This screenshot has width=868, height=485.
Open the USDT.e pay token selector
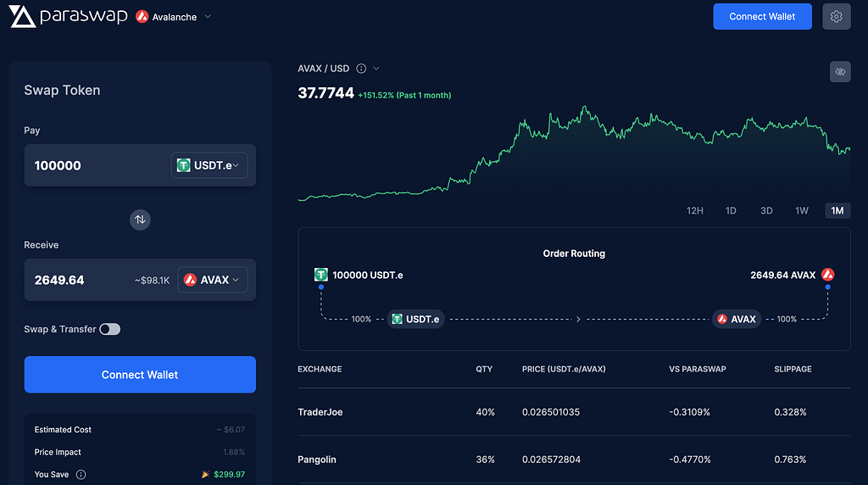[x=209, y=165]
